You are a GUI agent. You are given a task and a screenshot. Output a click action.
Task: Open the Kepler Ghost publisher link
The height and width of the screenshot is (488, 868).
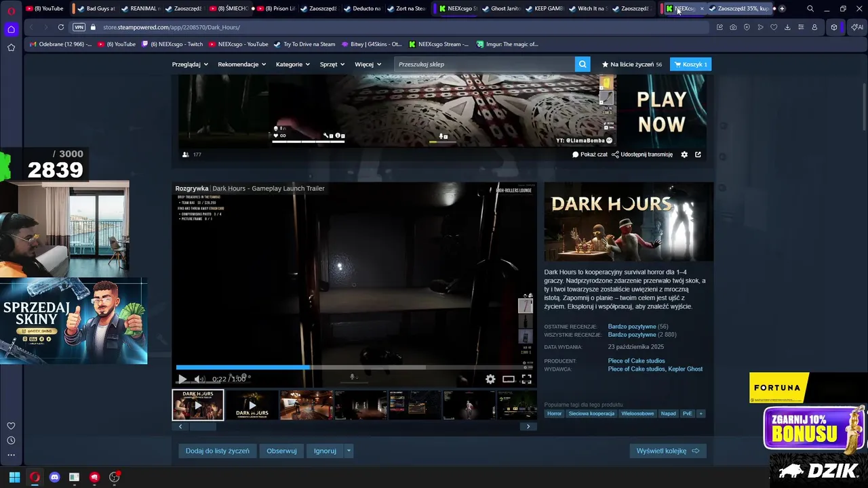coord(686,369)
